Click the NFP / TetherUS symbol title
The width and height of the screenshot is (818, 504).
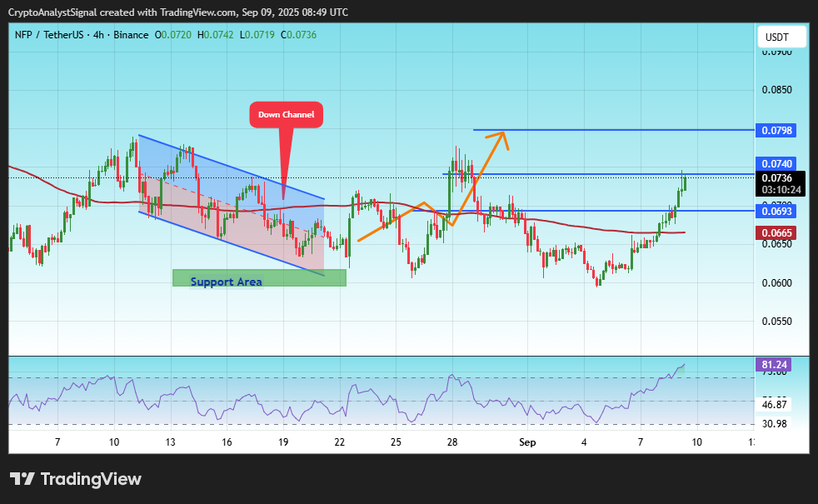[49, 35]
